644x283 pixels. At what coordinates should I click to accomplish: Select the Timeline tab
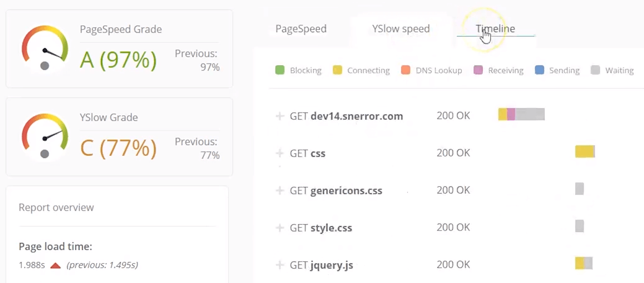(x=495, y=29)
